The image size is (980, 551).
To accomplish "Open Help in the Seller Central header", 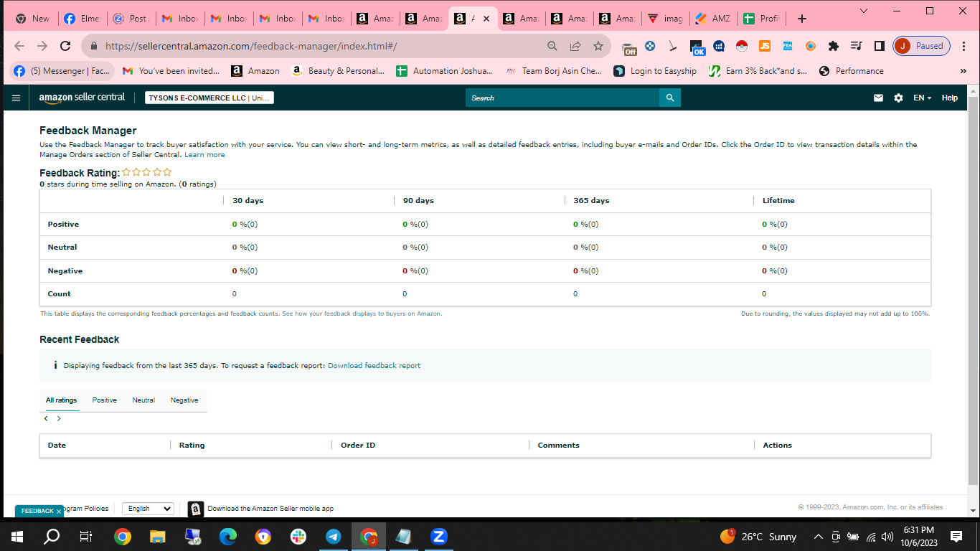I will 950,98.
